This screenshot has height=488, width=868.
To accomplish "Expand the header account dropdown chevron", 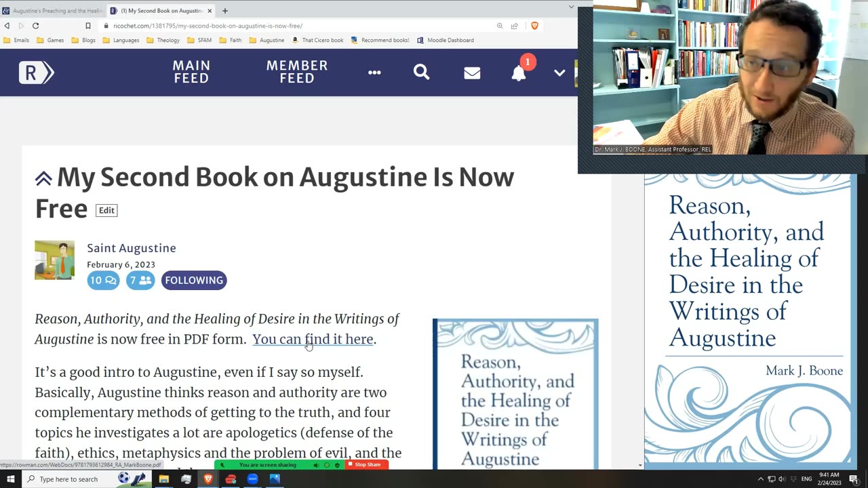I will (559, 73).
